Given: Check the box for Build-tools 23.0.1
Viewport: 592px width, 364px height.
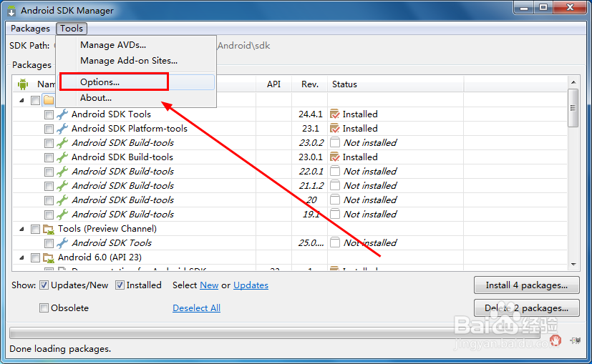Looking at the screenshot, I should (49, 157).
